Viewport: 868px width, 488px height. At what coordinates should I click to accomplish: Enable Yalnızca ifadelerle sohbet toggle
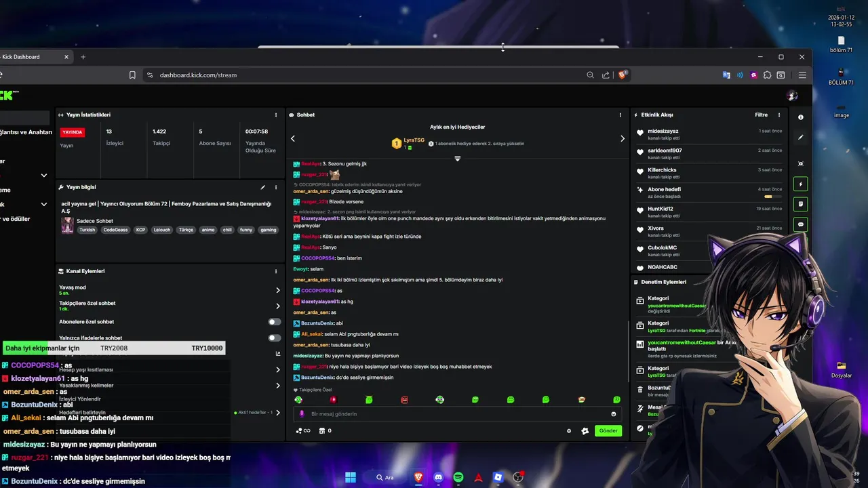click(275, 338)
